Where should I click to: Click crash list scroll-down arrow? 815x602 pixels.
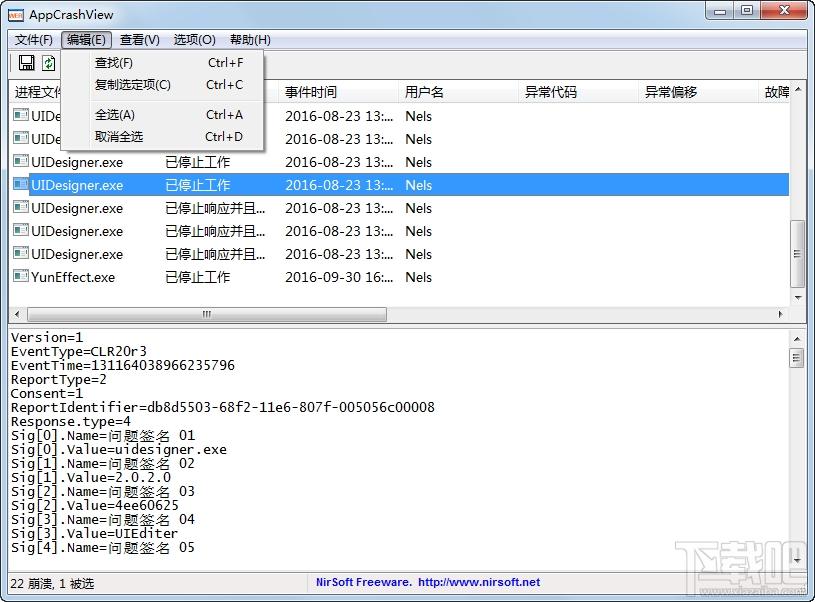pyautogui.click(x=797, y=297)
